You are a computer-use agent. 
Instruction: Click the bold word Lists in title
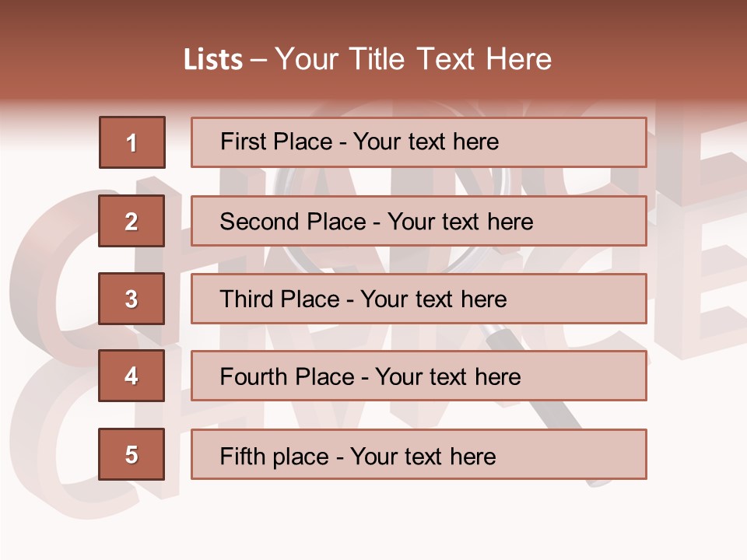coord(213,59)
